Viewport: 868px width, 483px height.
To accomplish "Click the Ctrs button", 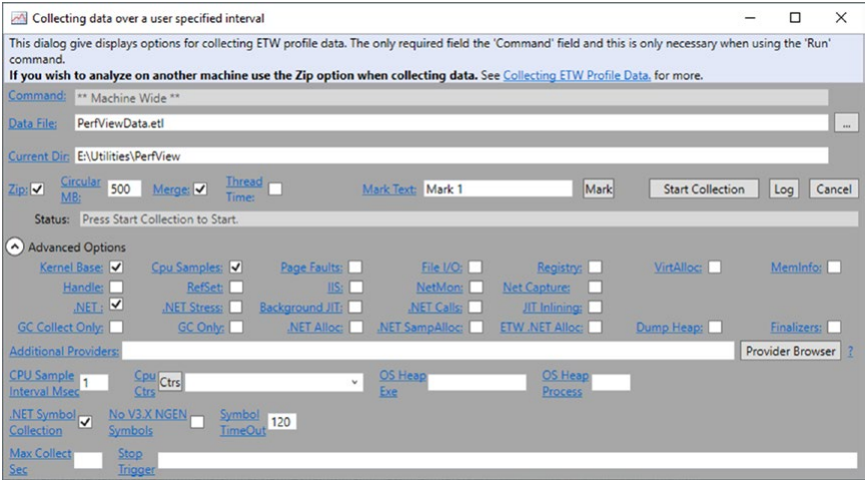I will [170, 382].
